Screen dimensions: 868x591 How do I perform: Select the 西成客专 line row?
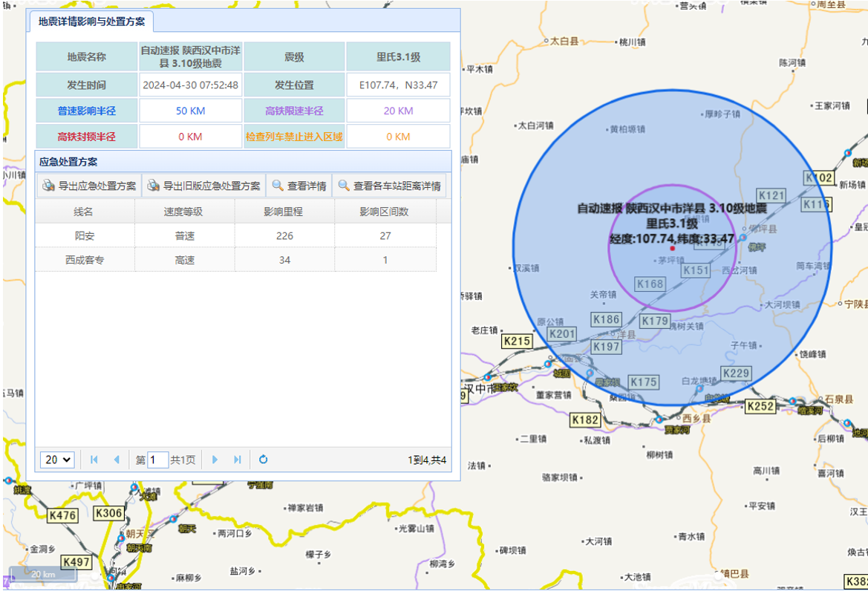pos(84,260)
